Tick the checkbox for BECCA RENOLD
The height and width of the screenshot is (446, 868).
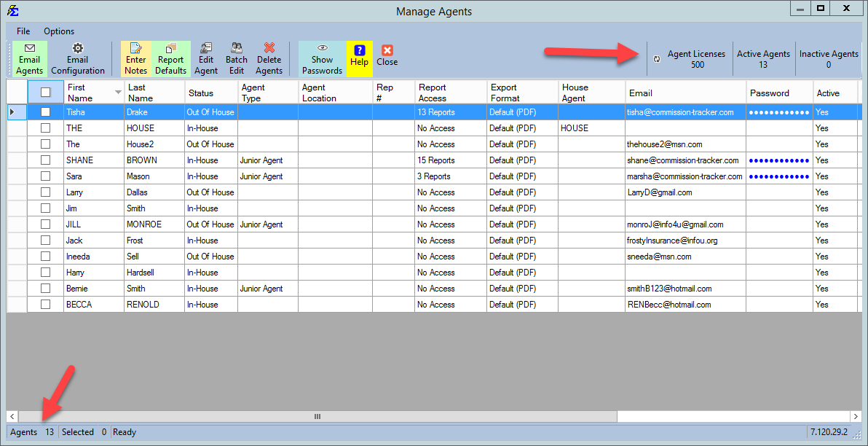[x=46, y=305]
